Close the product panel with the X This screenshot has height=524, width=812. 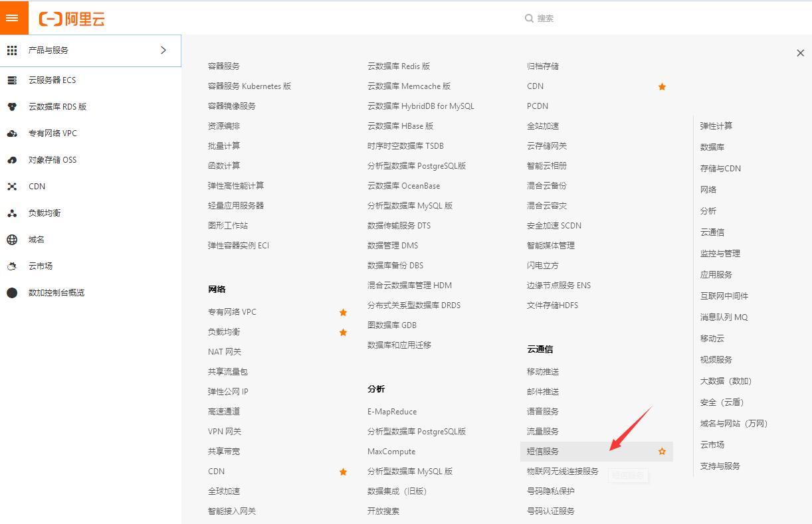pyautogui.click(x=800, y=53)
